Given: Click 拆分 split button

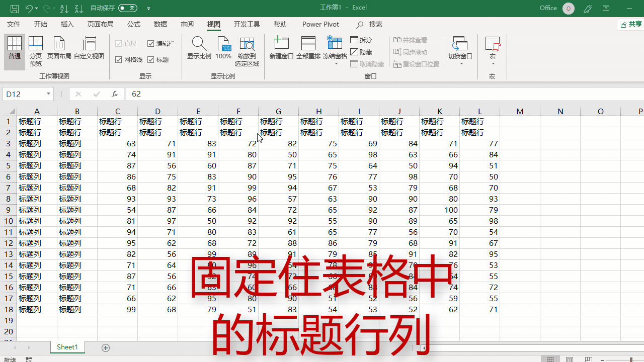Looking at the screenshot, I should [361, 40].
